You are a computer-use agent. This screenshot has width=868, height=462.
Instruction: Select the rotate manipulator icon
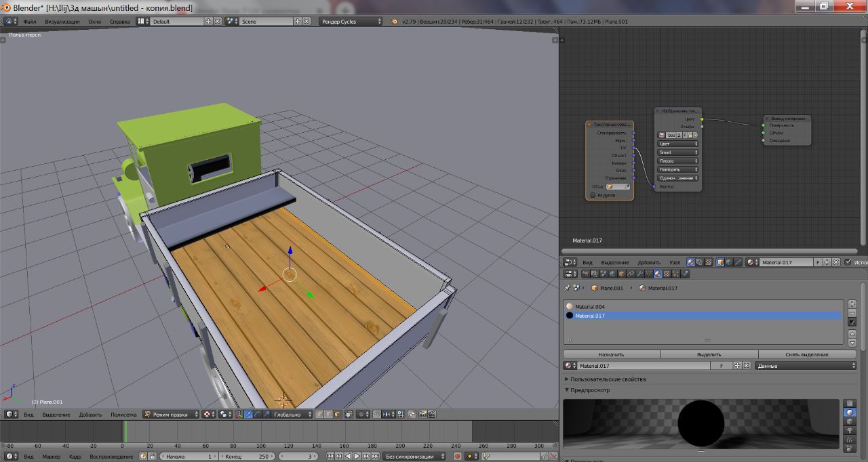click(258, 415)
